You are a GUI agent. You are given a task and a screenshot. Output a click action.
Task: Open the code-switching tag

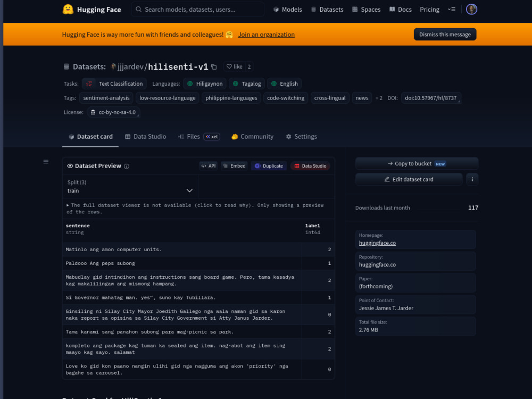(286, 98)
